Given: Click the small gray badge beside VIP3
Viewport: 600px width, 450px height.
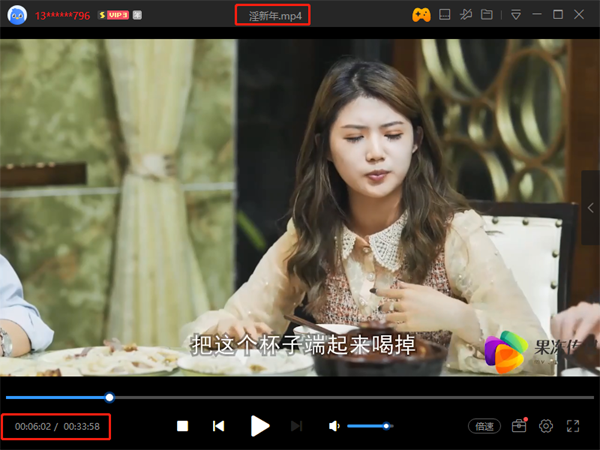Looking at the screenshot, I should click(137, 15).
